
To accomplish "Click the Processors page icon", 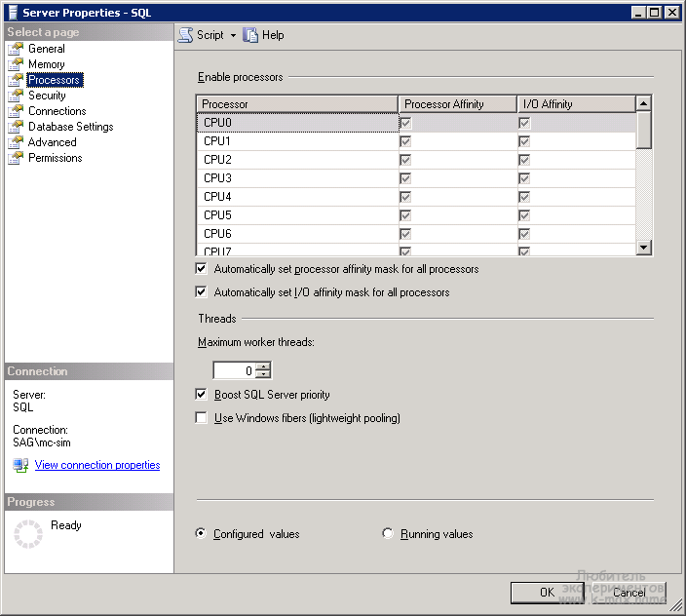I will pyautogui.click(x=16, y=80).
